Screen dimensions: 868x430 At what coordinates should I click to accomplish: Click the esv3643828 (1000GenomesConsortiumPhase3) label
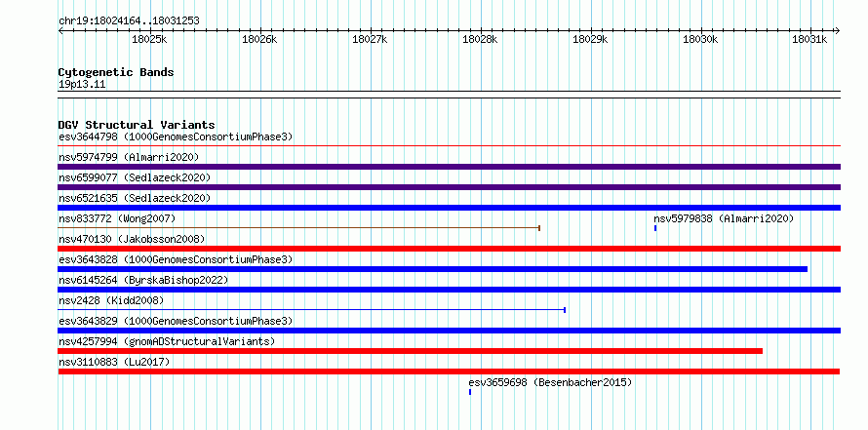176,259
